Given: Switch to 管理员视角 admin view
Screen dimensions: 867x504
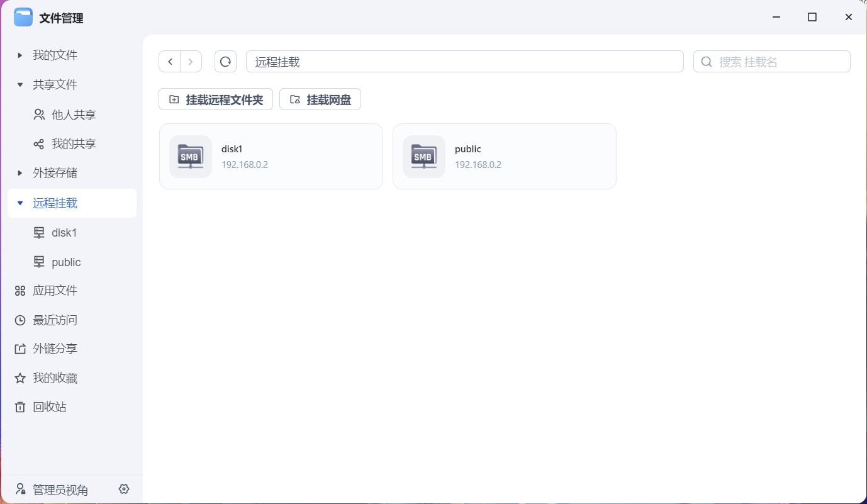Looking at the screenshot, I should click(x=60, y=490).
